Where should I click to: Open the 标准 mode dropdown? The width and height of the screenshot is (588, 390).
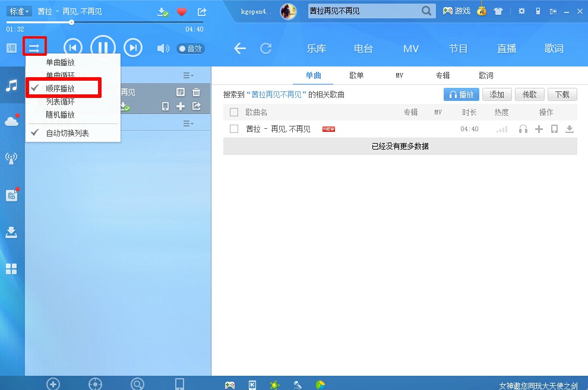pyautogui.click(x=19, y=11)
